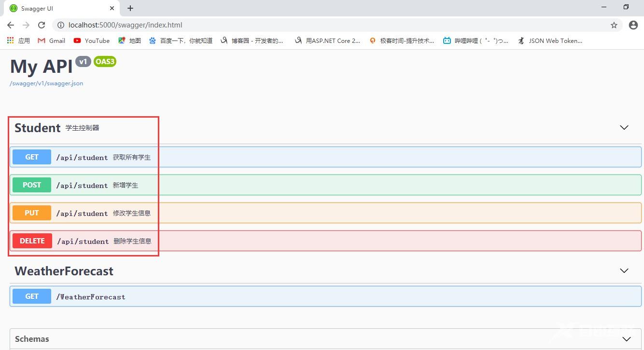Open the 百度一下 bookmark

(x=181, y=41)
